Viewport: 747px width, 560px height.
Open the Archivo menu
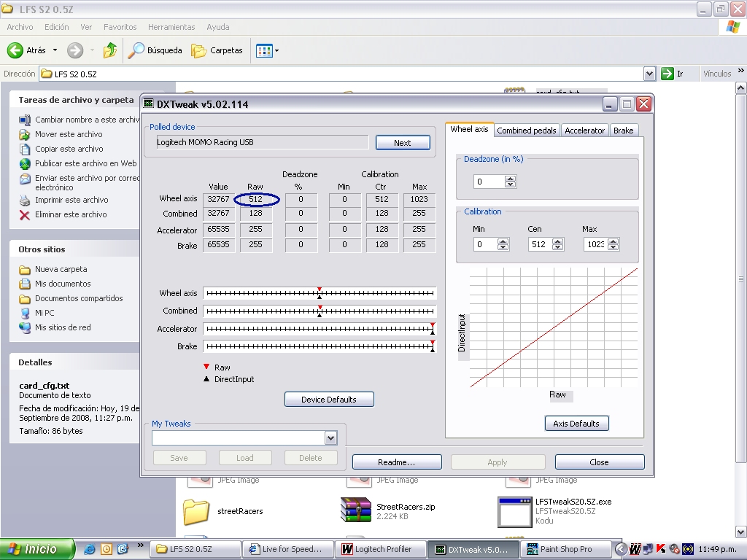point(20,27)
